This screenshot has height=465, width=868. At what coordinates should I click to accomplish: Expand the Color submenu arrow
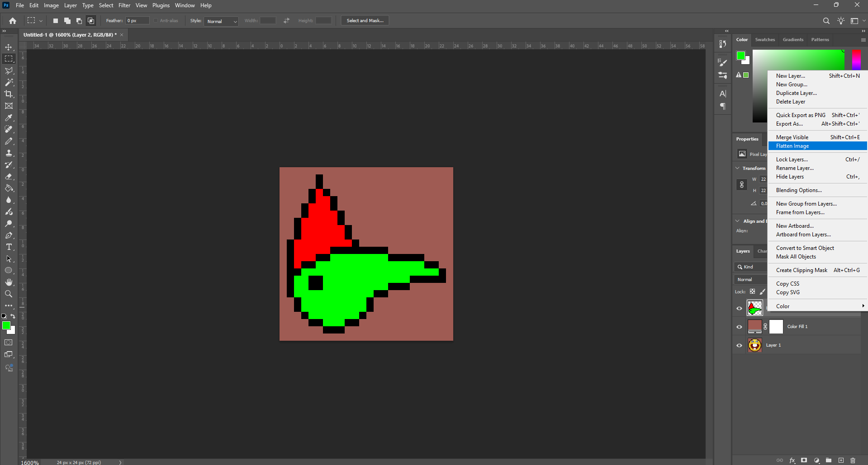(863, 306)
